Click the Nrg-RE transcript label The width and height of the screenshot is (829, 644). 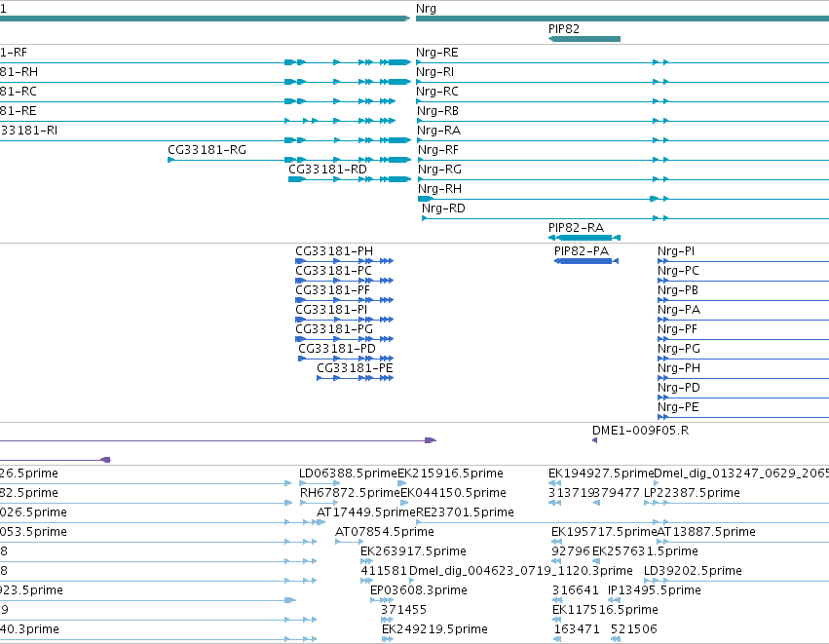coord(436,53)
